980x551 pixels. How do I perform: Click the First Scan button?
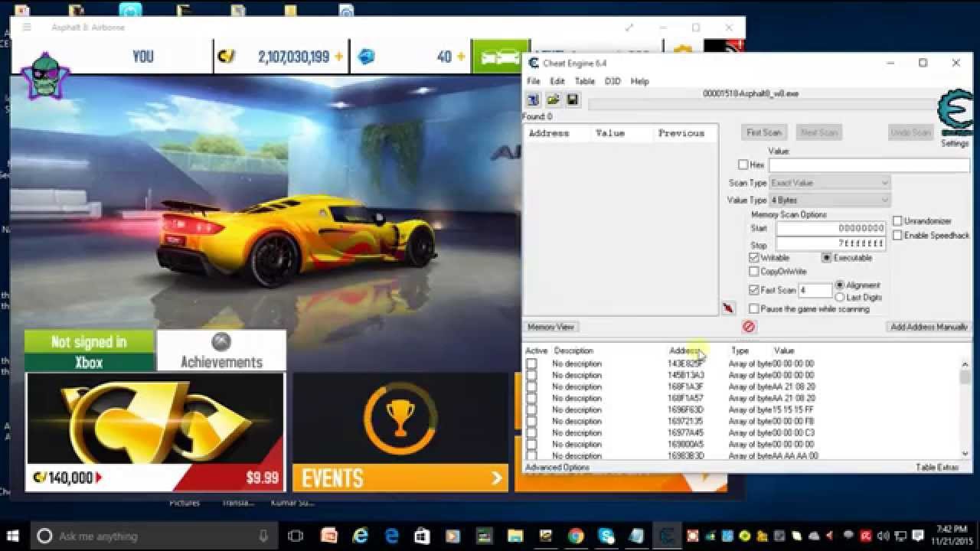point(764,132)
